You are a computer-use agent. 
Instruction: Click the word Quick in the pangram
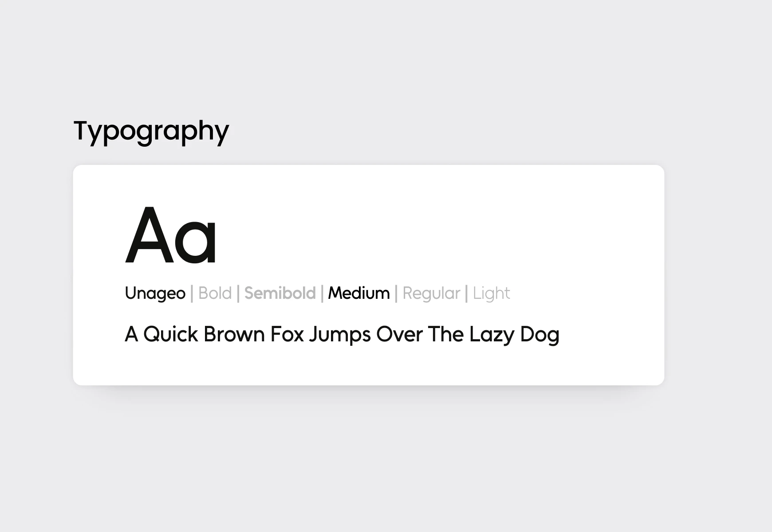[170, 334]
